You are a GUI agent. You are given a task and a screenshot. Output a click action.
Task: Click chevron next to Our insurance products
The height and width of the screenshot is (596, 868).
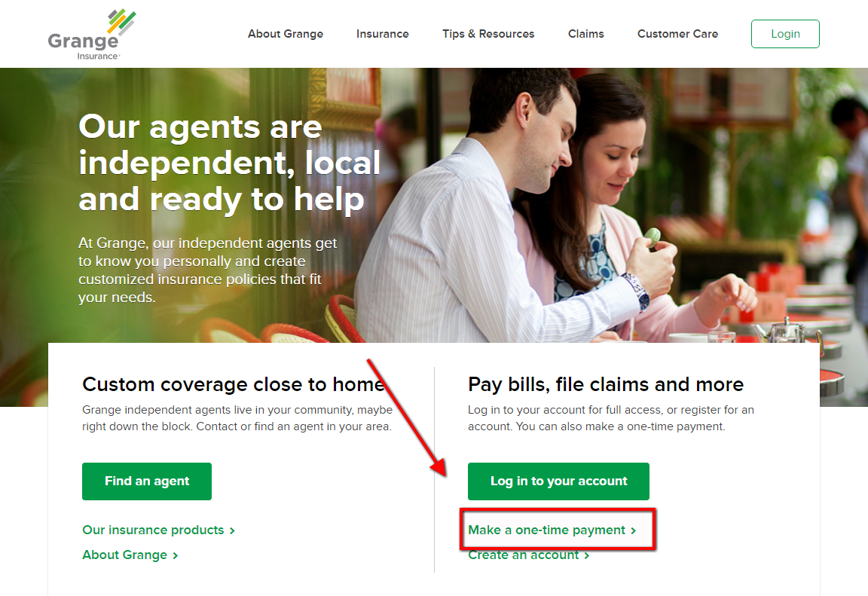[x=233, y=530]
